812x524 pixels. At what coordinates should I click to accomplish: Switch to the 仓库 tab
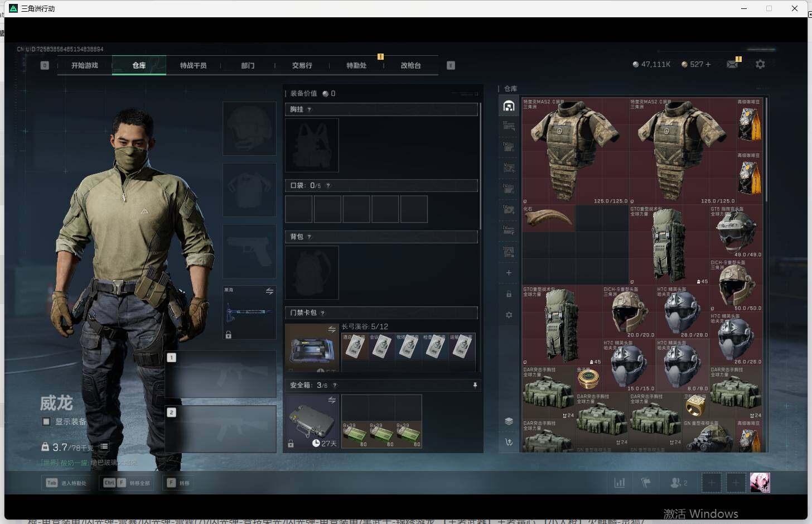tap(139, 65)
